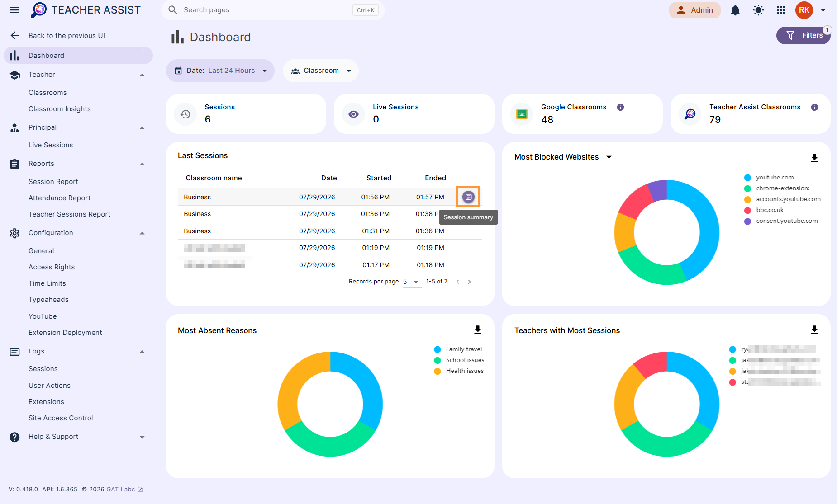Open the apps grid icon
The height and width of the screenshot is (504, 837).
point(781,10)
